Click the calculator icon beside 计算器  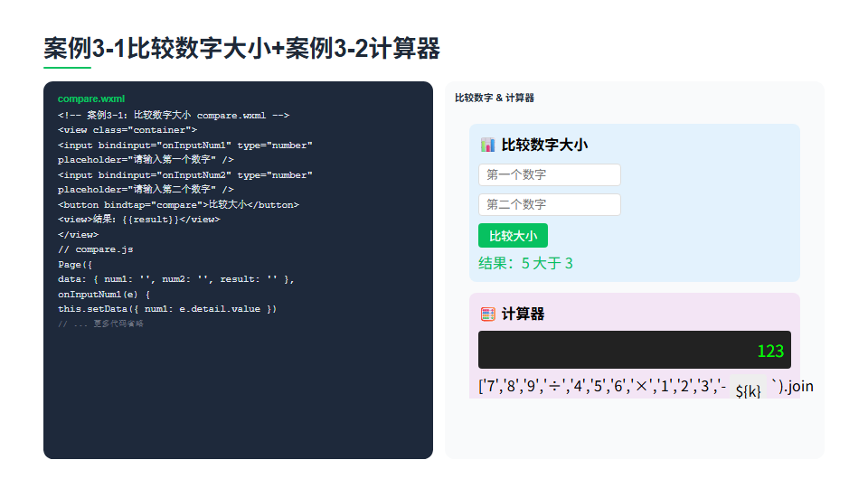point(487,314)
